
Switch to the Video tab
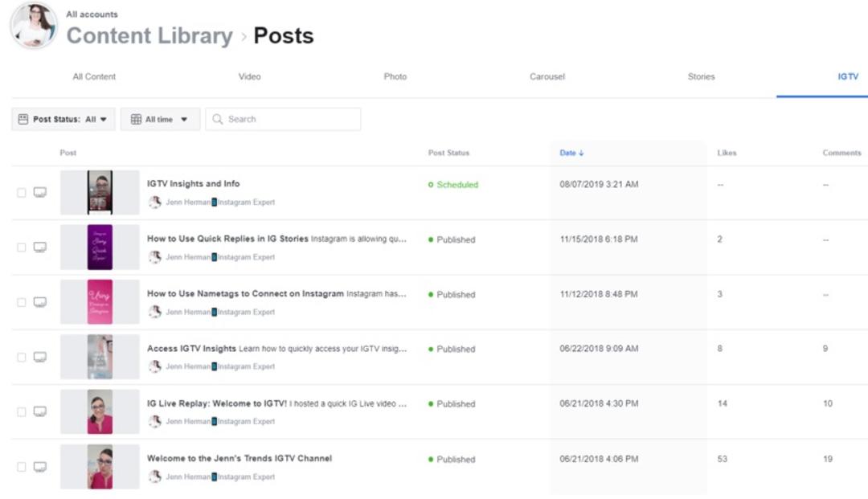[x=250, y=77]
